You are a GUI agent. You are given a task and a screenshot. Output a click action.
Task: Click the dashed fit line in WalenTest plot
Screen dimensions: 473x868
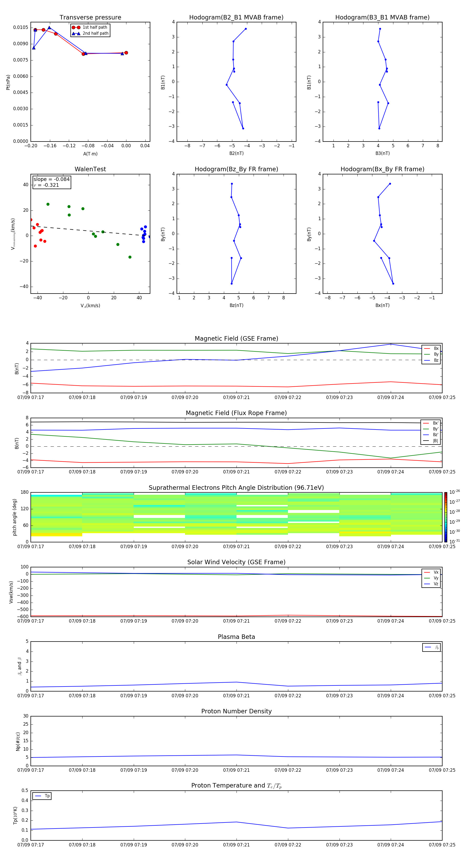click(x=90, y=231)
